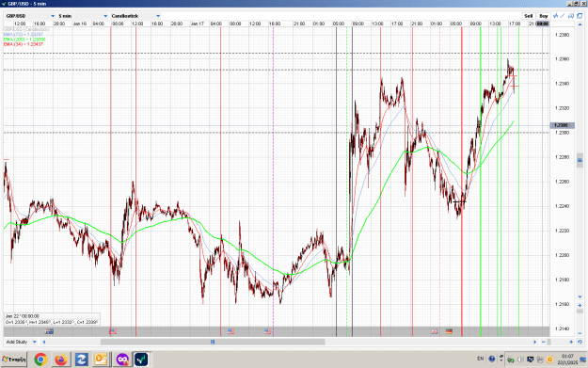Click the highlighted current price label 1.2305

[562, 125]
